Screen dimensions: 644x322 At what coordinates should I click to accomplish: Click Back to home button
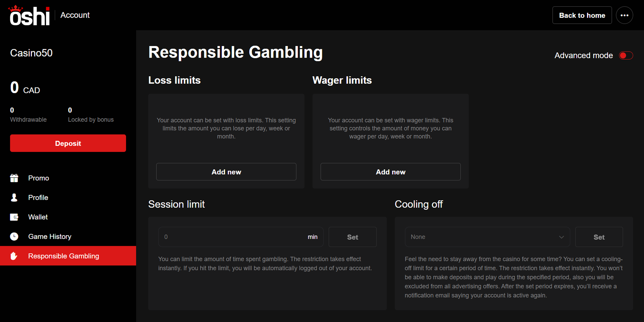point(582,15)
